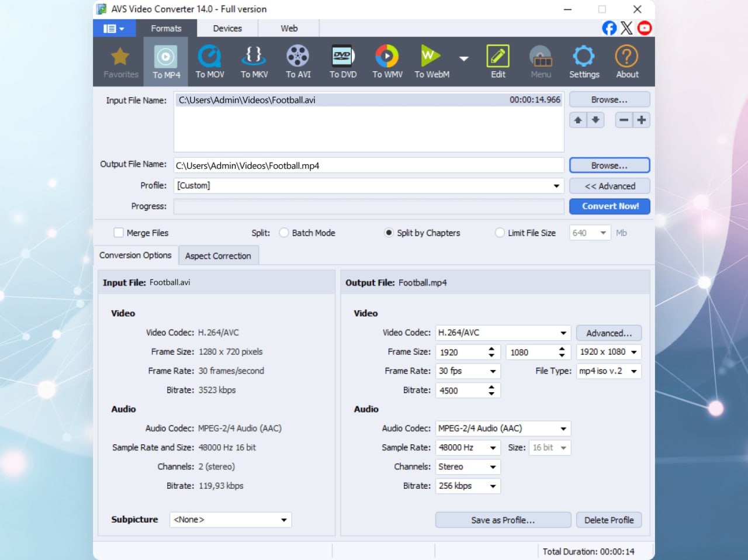This screenshot has width=748, height=560.
Task: Enable the Merge Files checkbox
Action: point(119,232)
